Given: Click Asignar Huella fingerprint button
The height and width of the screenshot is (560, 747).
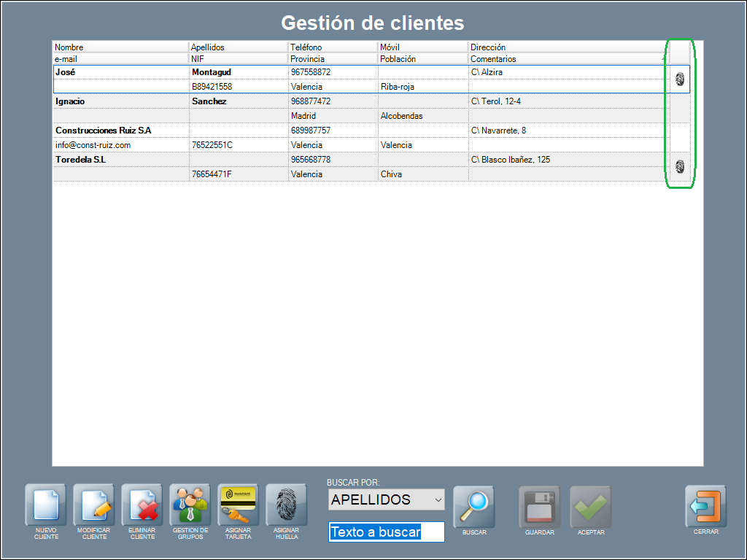Looking at the screenshot, I should [x=286, y=505].
